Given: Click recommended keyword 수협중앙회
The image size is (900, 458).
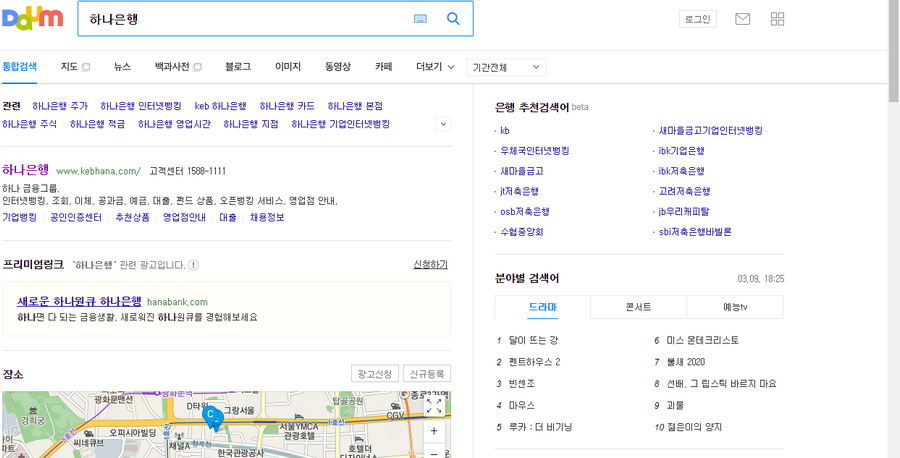Looking at the screenshot, I should pos(522,232).
